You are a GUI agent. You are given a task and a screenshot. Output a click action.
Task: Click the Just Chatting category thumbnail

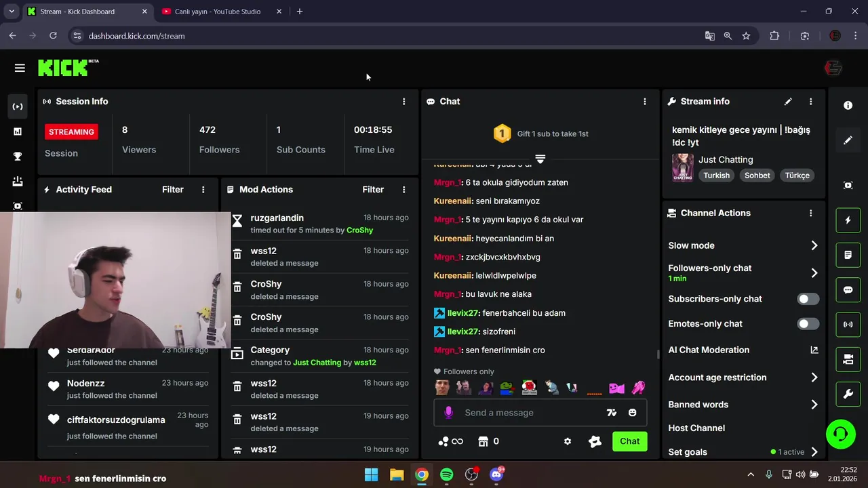coord(682,167)
